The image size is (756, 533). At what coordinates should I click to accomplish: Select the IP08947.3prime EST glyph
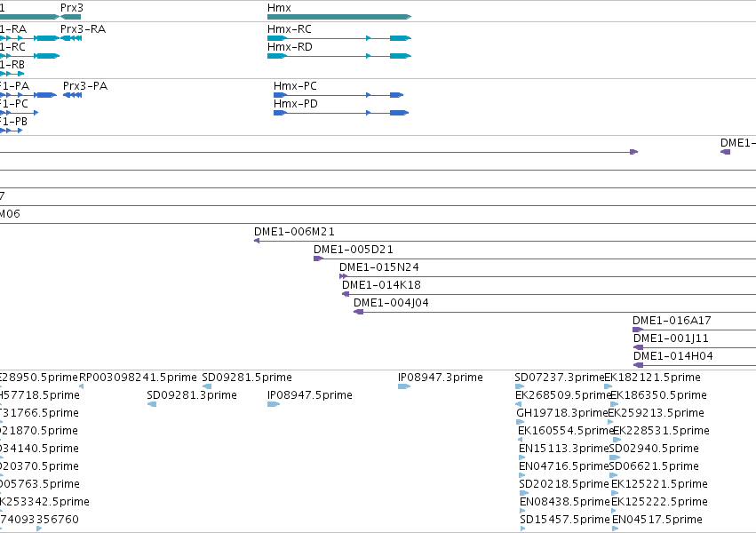coord(404,386)
